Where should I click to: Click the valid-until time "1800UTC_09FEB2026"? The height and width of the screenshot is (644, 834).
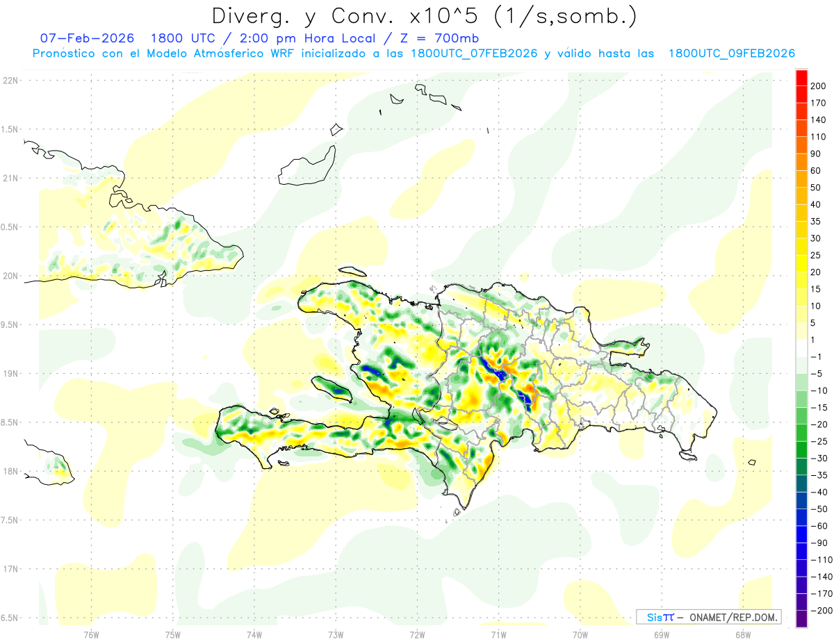(731, 53)
